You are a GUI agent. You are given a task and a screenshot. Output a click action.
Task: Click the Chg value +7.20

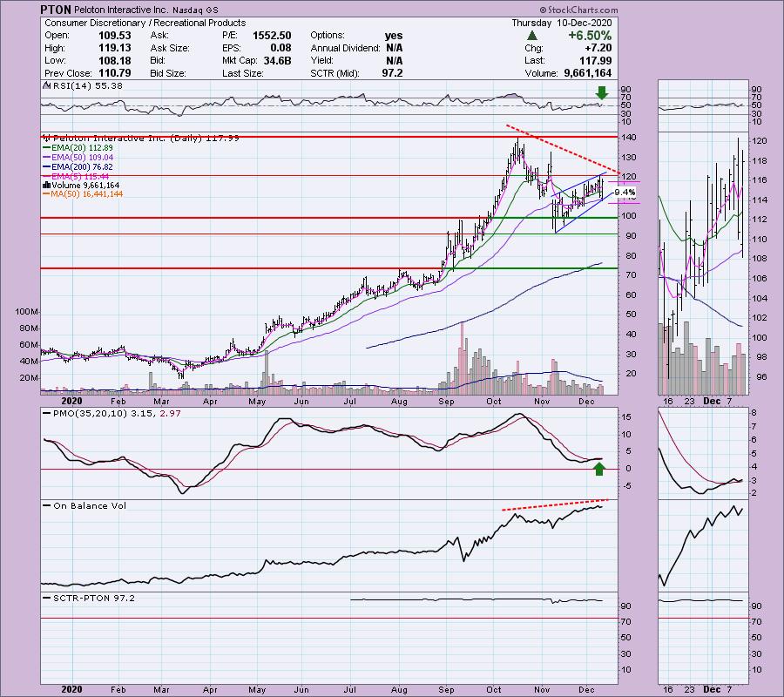pyautogui.click(x=598, y=48)
